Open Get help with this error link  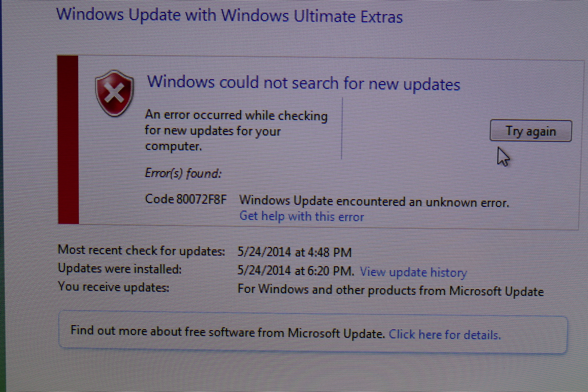click(302, 216)
